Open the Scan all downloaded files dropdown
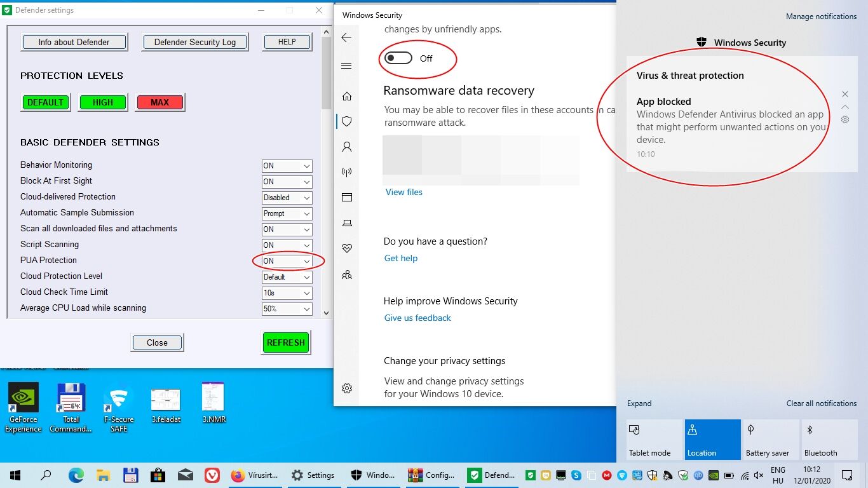This screenshot has height=488, width=868. click(287, 229)
